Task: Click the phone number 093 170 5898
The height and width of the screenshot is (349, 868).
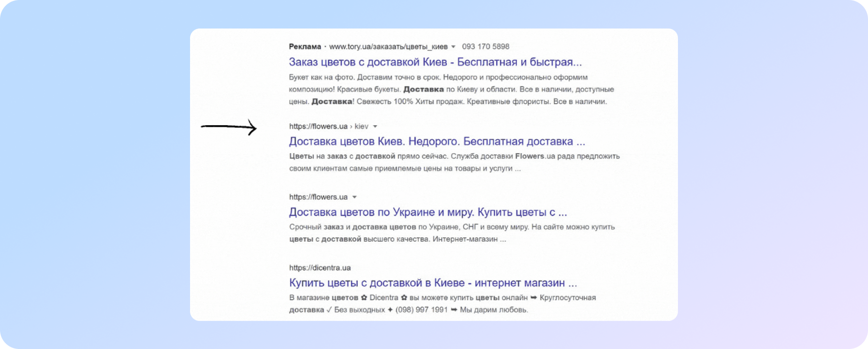Action: pyautogui.click(x=485, y=46)
